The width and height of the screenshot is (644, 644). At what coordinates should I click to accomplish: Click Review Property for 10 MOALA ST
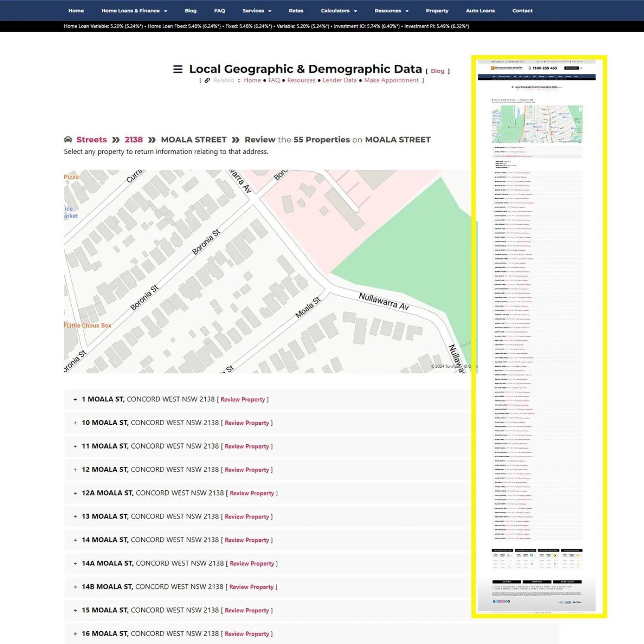pyautogui.click(x=247, y=423)
